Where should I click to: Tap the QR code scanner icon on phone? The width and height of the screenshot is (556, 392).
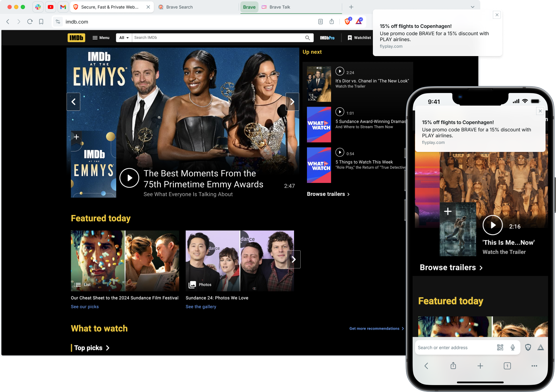[x=500, y=347]
